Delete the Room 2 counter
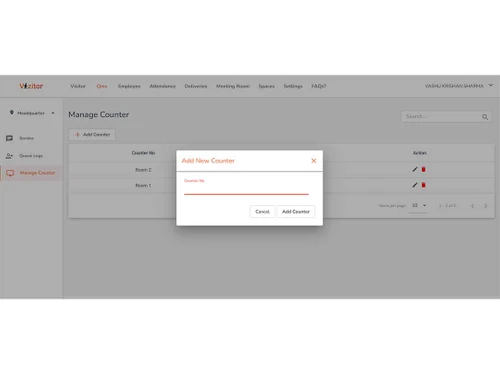Image resolution: width=500 pixels, height=375 pixels. point(423,169)
